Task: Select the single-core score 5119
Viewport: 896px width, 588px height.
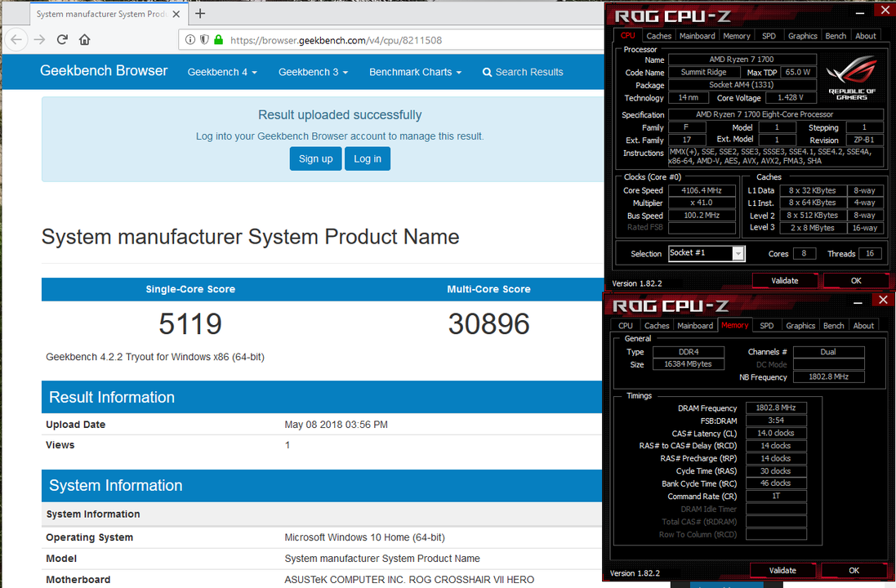Action: click(190, 324)
